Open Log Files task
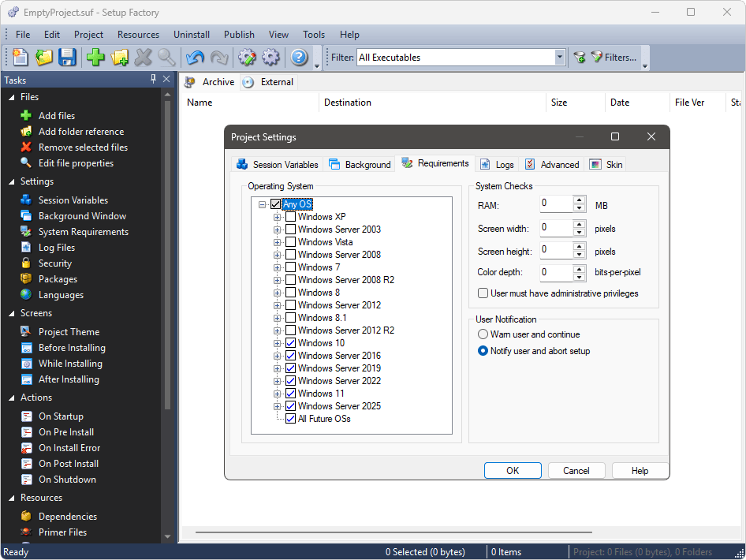This screenshot has height=560, width=746. (57, 247)
